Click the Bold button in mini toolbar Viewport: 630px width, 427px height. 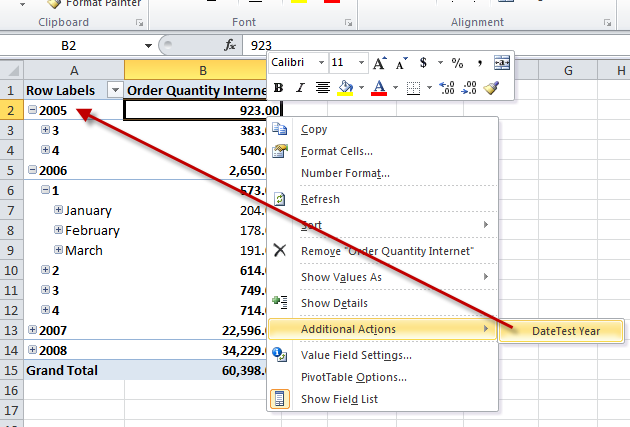(279, 88)
